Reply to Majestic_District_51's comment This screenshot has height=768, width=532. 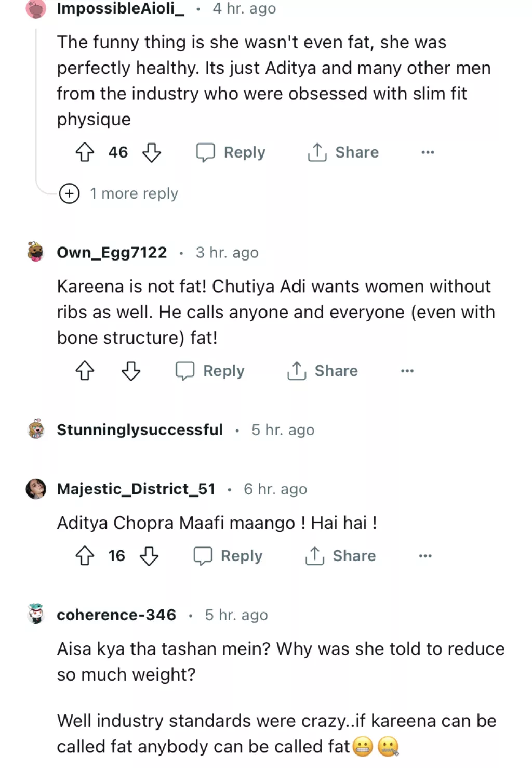point(228,555)
